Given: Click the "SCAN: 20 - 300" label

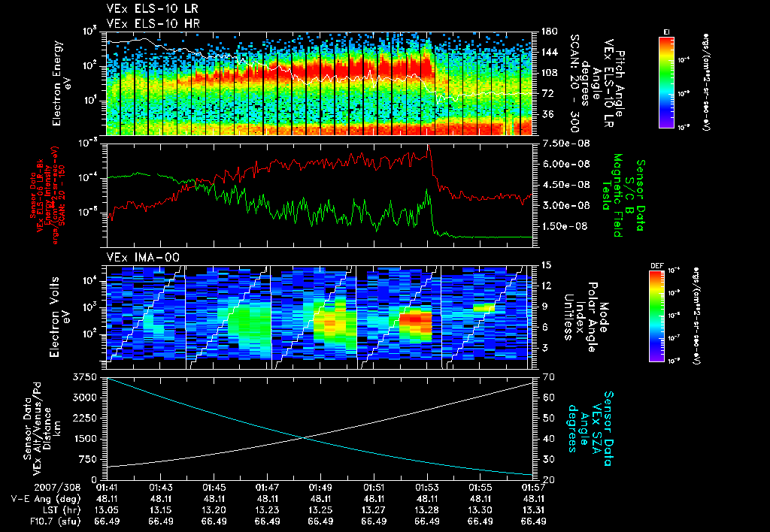Looking at the screenshot, I should 574,83.
